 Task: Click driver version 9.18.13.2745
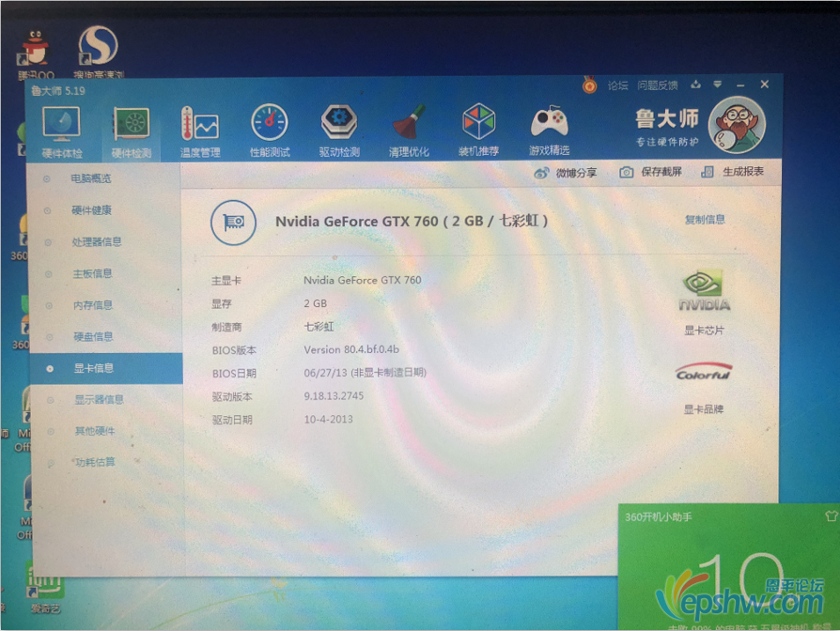334,396
